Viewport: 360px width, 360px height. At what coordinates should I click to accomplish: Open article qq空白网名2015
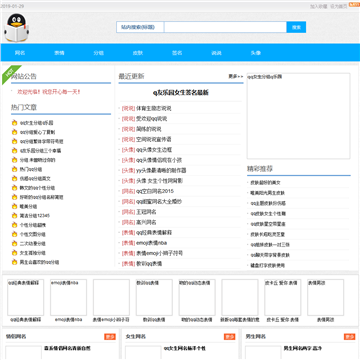pyautogui.click(x=155, y=191)
